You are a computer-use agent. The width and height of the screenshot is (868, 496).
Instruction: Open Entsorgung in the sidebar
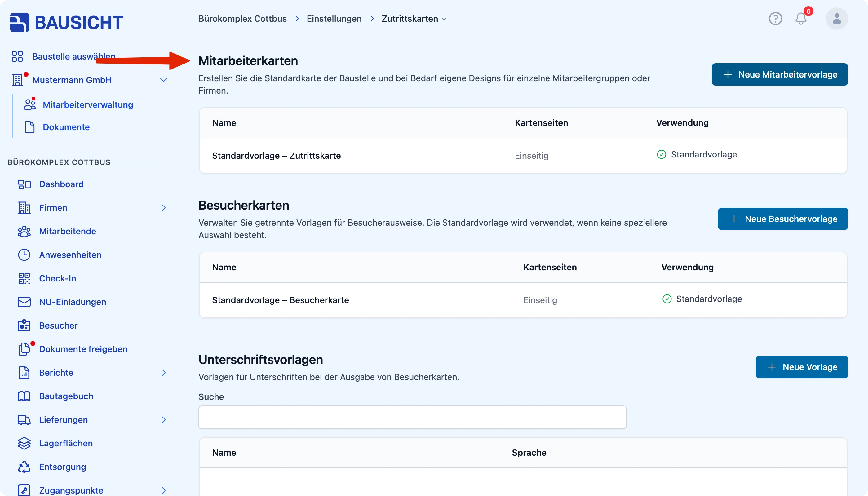(x=62, y=467)
